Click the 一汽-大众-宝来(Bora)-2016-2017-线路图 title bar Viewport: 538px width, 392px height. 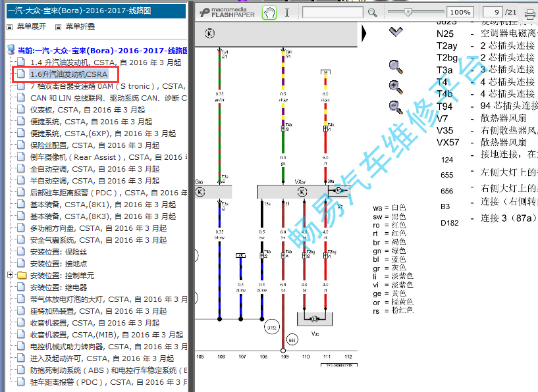pos(96,11)
